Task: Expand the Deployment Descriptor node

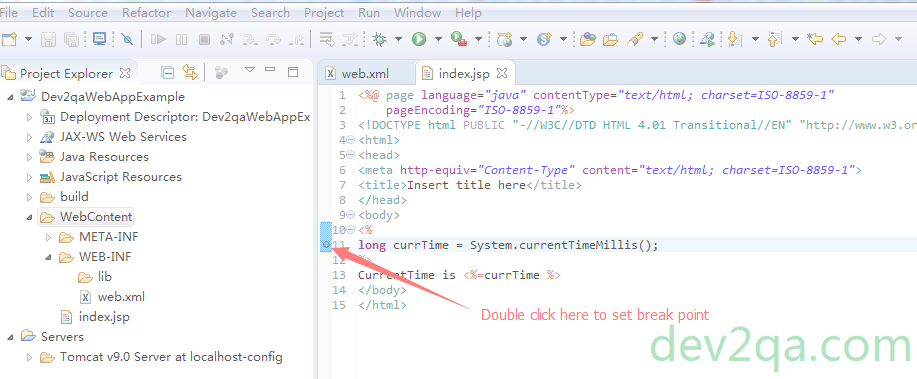Action: (30, 117)
